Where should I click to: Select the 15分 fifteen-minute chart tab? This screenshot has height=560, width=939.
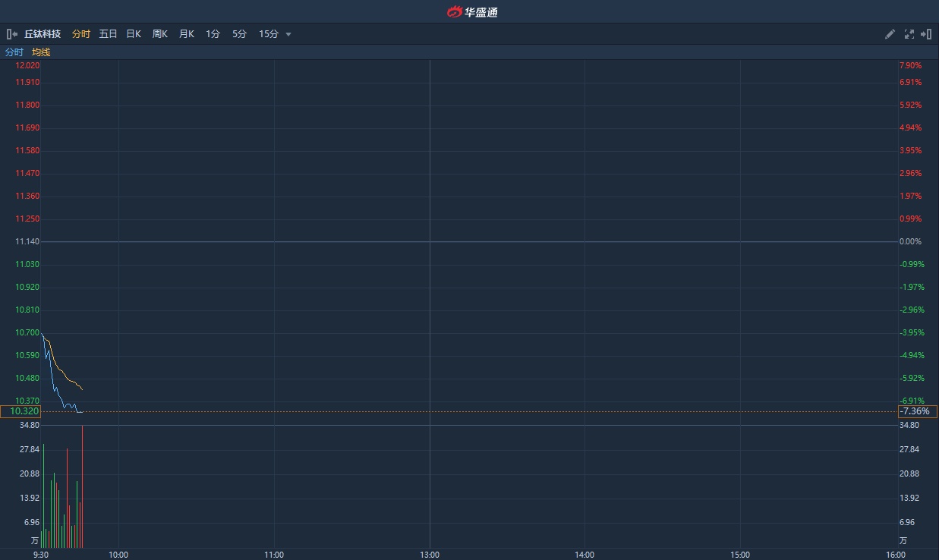point(269,34)
